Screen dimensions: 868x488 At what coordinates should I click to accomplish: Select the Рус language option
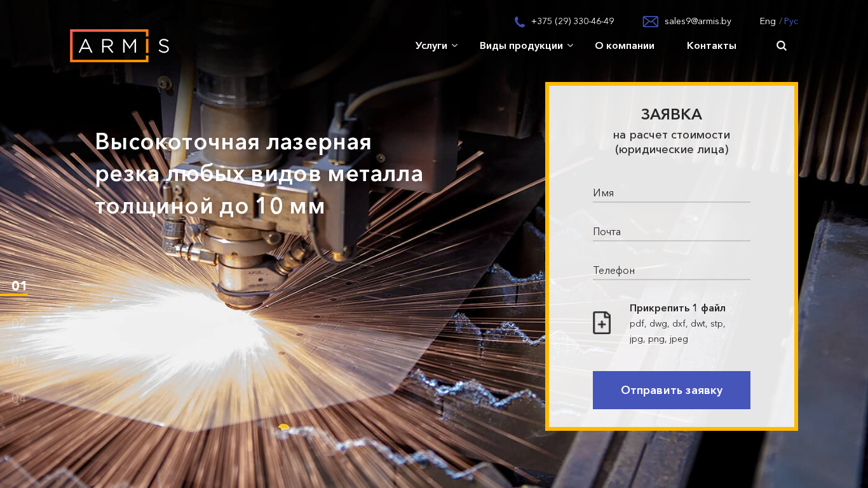pyautogui.click(x=791, y=22)
